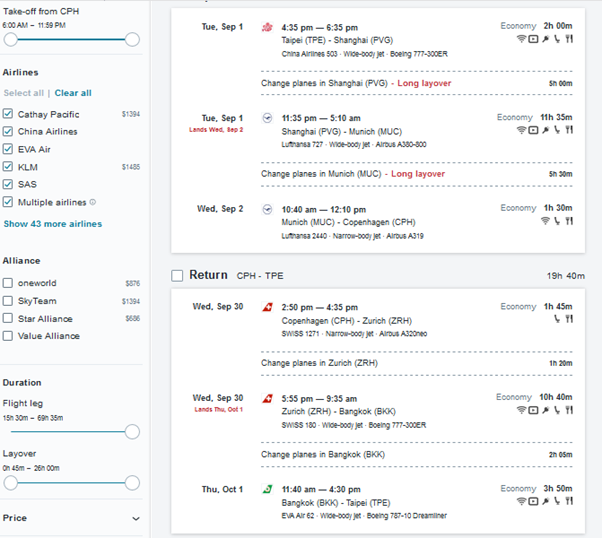Click entertainment icon on Zurich-Bangkok flight
The height and width of the screenshot is (538, 602).
point(533,410)
